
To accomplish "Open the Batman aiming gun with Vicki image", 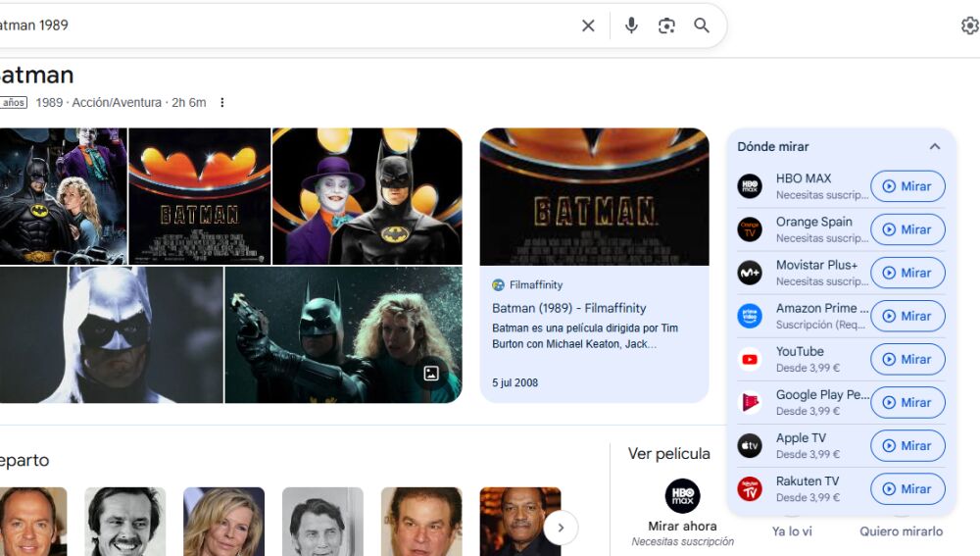I will coord(344,334).
